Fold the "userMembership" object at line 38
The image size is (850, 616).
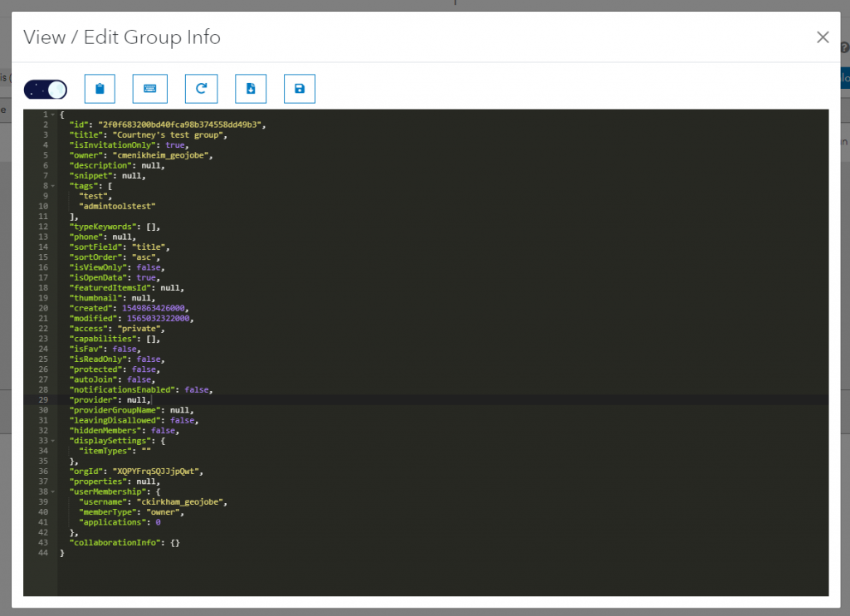[53, 491]
